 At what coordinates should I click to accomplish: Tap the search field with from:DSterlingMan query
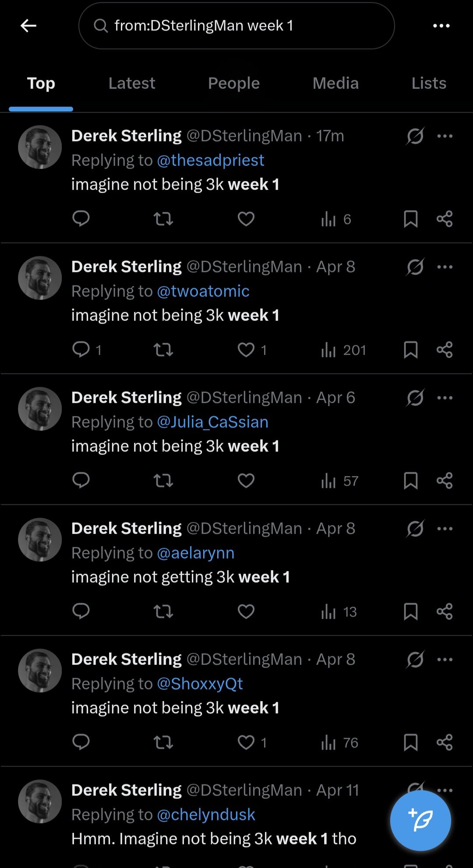click(x=236, y=26)
